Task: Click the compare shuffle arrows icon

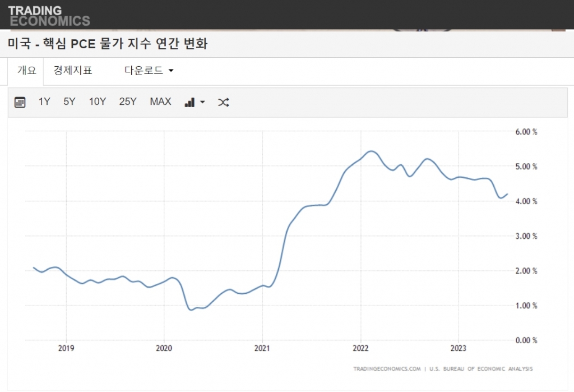Action: coord(223,102)
